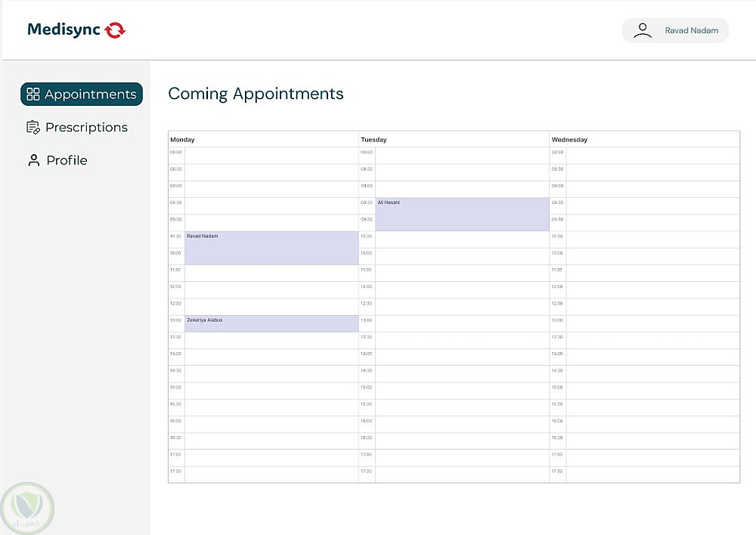756x535 pixels.
Task: Open the Zekeriya Alabus appointment block
Action: click(271, 323)
